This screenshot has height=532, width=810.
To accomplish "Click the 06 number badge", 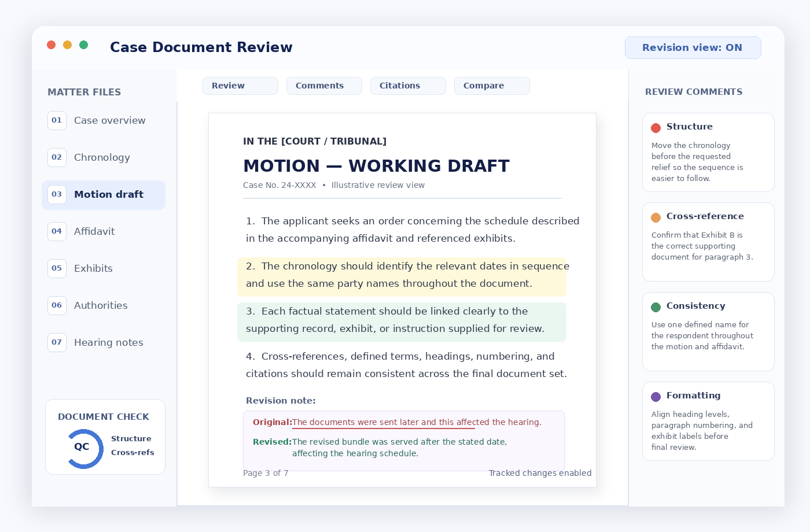I will 57,305.
